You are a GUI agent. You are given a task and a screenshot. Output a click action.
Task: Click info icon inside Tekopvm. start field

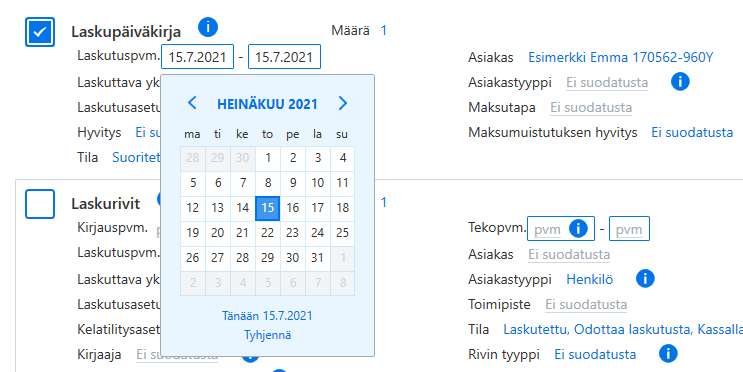578,228
